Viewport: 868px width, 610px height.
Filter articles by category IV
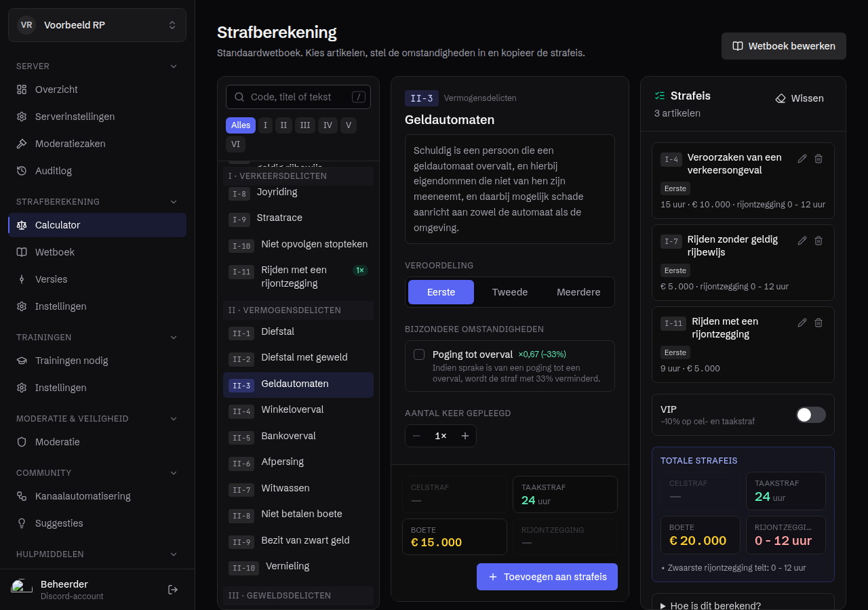[x=328, y=125]
